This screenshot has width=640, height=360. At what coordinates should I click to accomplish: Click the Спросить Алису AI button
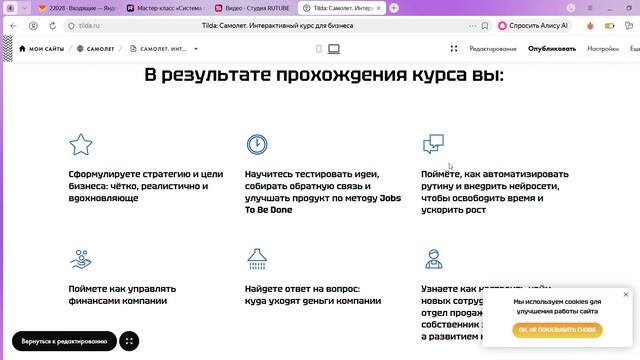click(534, 26)
